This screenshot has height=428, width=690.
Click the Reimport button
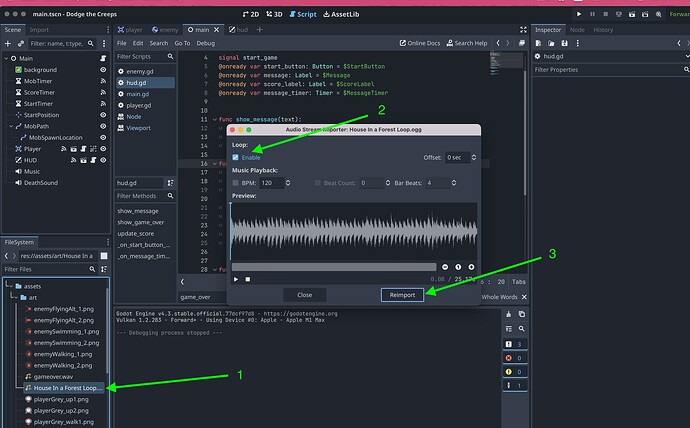[404, 295]
